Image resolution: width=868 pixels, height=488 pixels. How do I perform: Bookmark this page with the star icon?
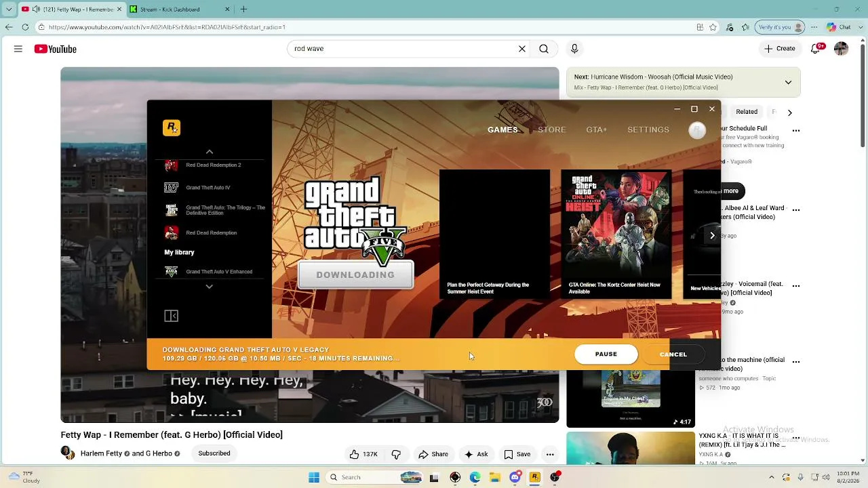tap(713, 27)
